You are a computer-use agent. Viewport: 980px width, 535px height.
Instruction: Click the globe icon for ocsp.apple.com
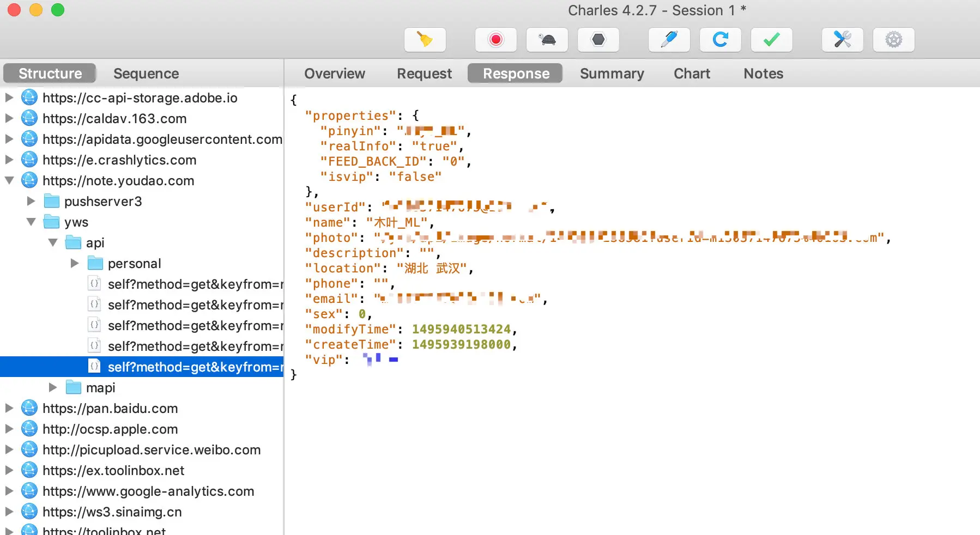click(x=29, y=429)
